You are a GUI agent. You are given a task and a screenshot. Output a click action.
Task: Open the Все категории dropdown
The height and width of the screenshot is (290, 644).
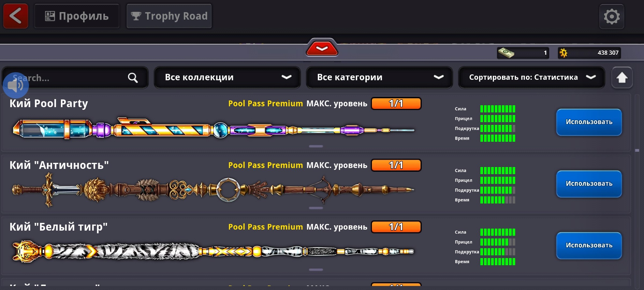click(x=379, y=77)
